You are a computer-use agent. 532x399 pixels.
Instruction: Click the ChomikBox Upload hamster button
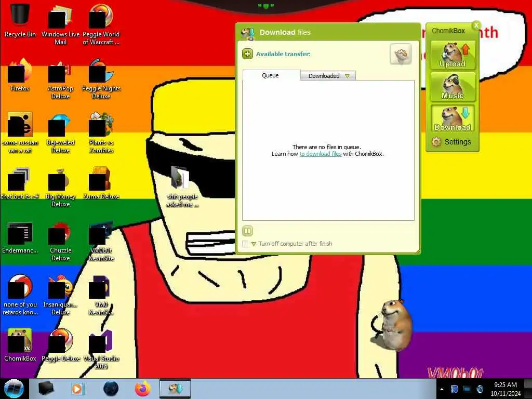pos(453,55)
